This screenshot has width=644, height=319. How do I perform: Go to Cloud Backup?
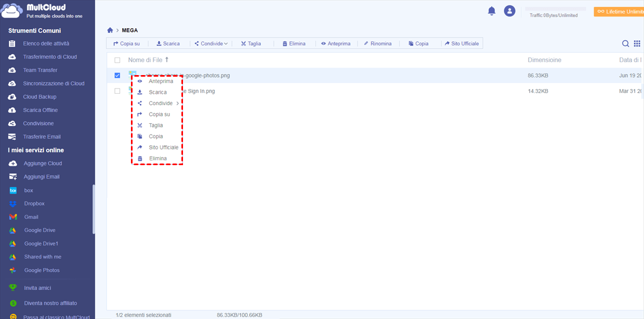pyautogui.click(x=40, y=97)
